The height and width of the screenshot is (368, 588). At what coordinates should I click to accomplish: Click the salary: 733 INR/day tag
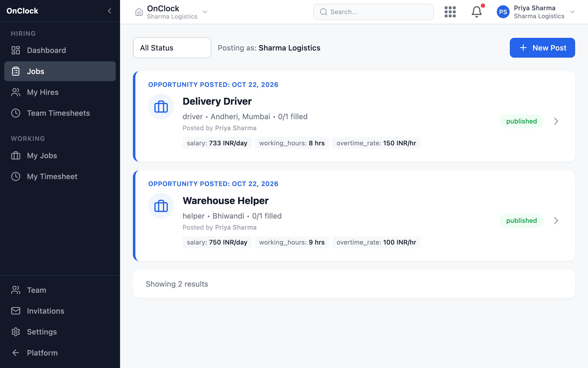[x=217, y=143]
